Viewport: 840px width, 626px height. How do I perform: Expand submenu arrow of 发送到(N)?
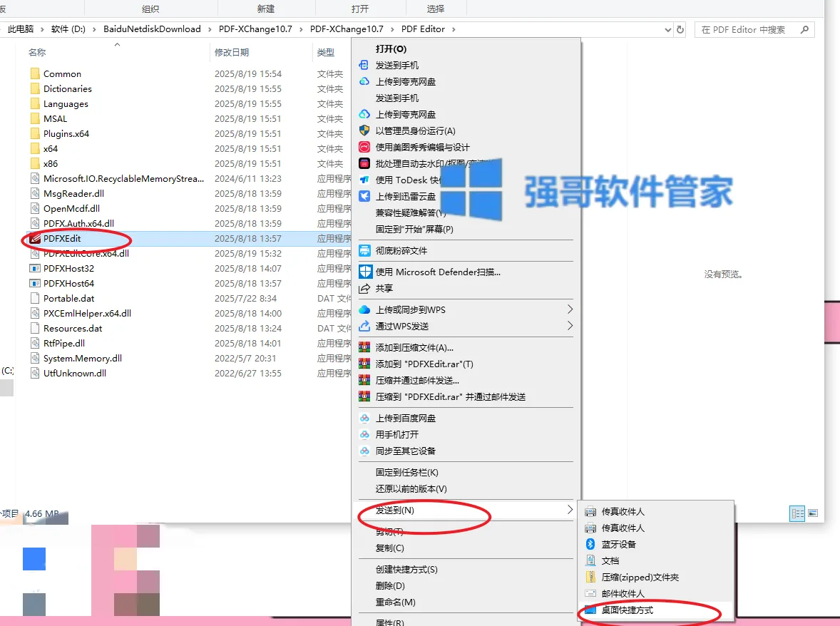pos(570,510)
